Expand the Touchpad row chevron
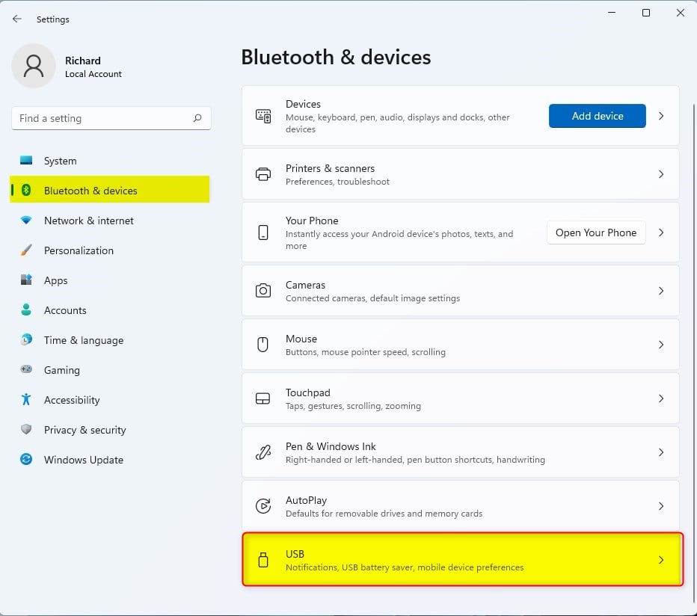The image size is (697, 616). pos(661,398)
